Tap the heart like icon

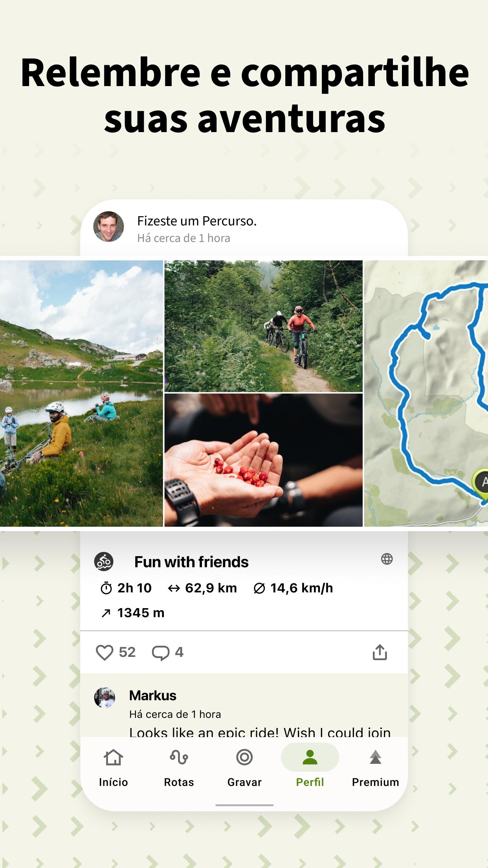[x=105, y=653]
